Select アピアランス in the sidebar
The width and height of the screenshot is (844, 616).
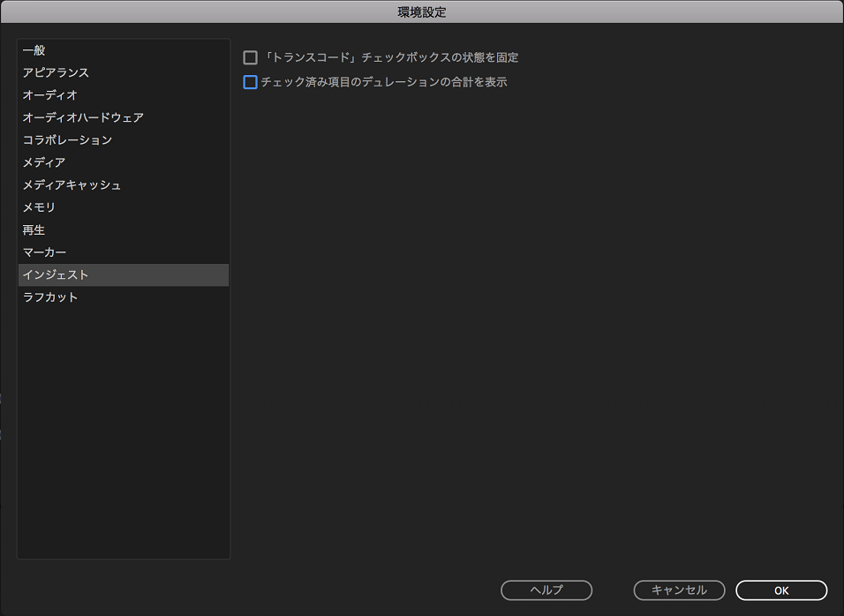pyautogui.click(x=56, y=72)
